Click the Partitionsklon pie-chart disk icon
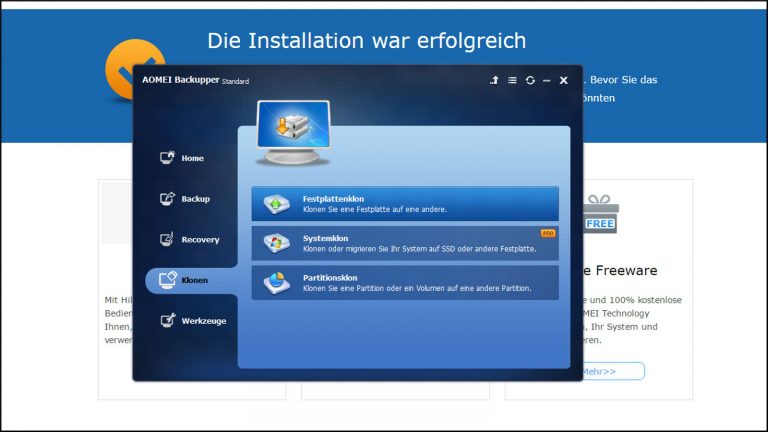 (276, 282)
